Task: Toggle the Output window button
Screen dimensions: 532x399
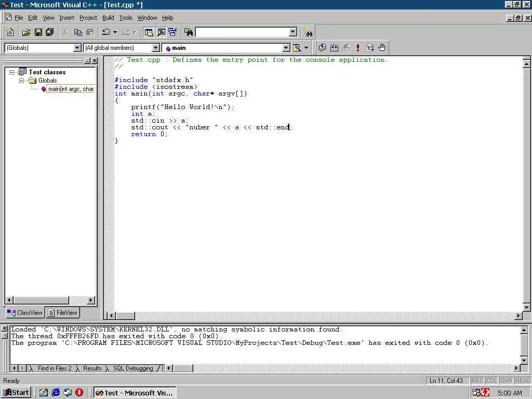Action: click(161, 32)
